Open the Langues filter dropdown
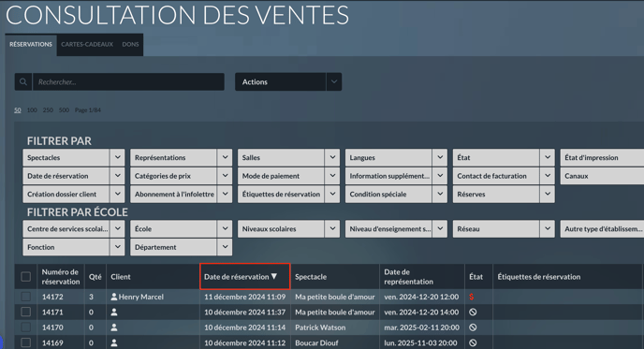Screen dimensions: 644x349 click(x=396, y=158)
